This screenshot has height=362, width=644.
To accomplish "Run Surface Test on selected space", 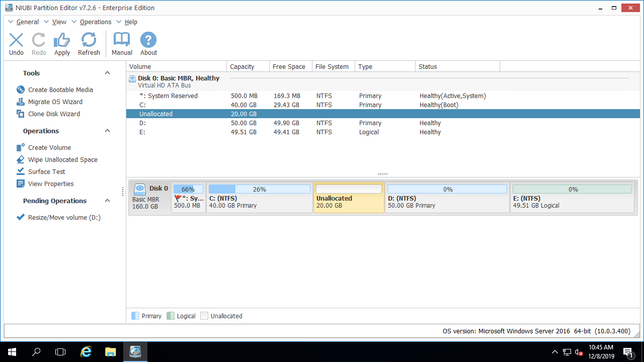I will [x=46, y=171].
